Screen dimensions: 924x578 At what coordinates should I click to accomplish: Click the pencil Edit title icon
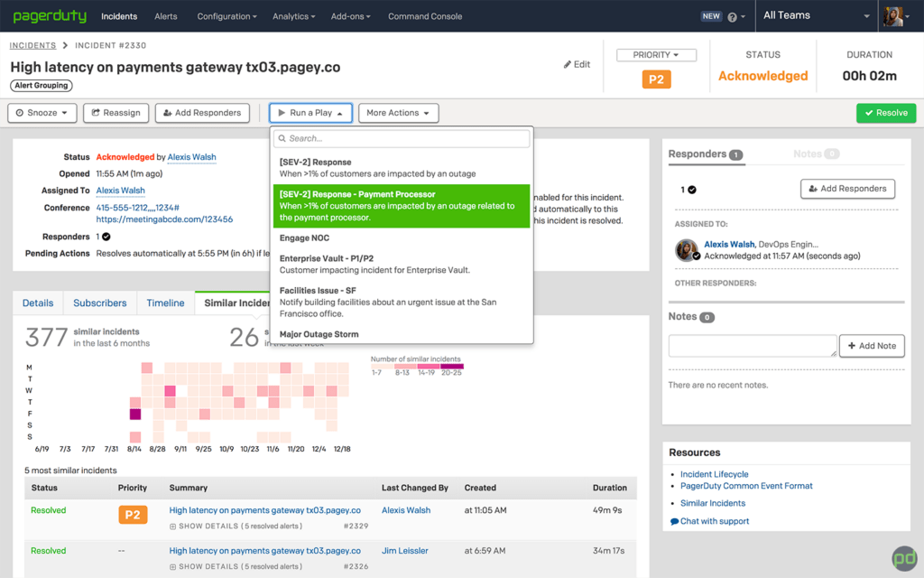(x=568, y=64)
